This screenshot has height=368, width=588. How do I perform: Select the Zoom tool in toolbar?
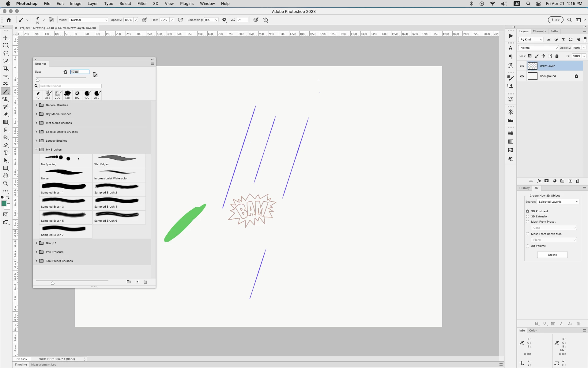click(6, 183)
